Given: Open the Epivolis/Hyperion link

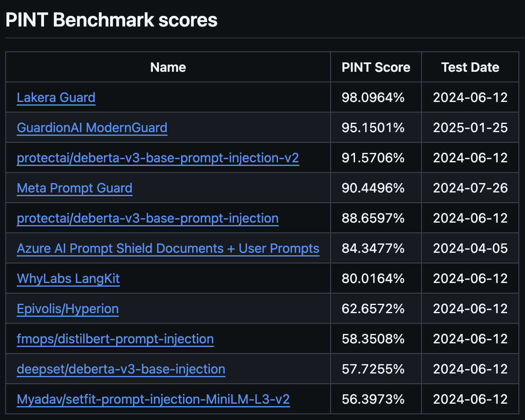Looking at the screenshot, I should (x=68, y=309).
